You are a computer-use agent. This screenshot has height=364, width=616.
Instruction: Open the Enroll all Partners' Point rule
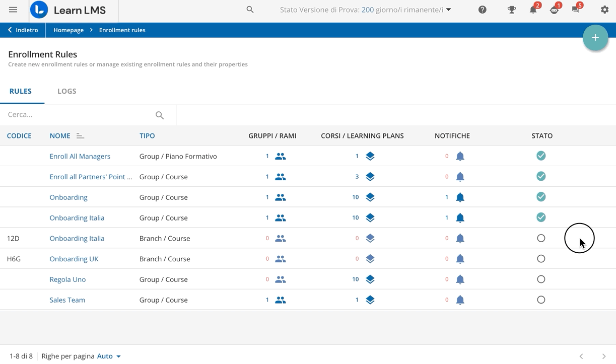91,177
